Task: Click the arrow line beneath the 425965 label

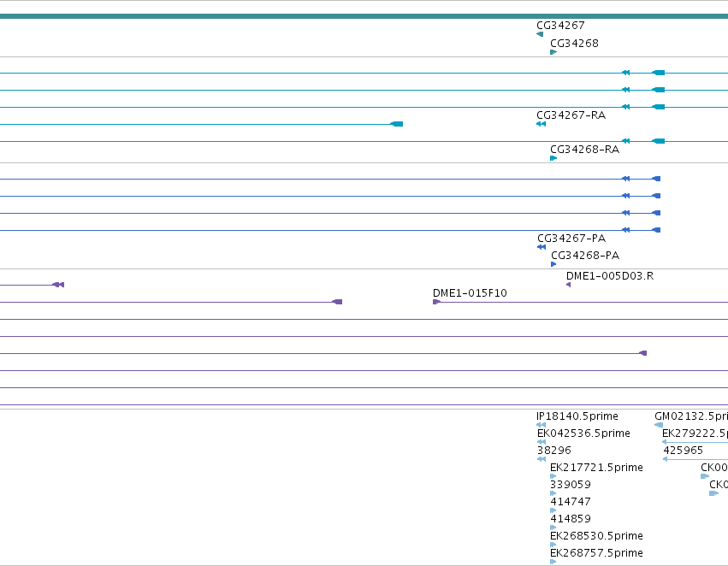Action: click(695, 459)
